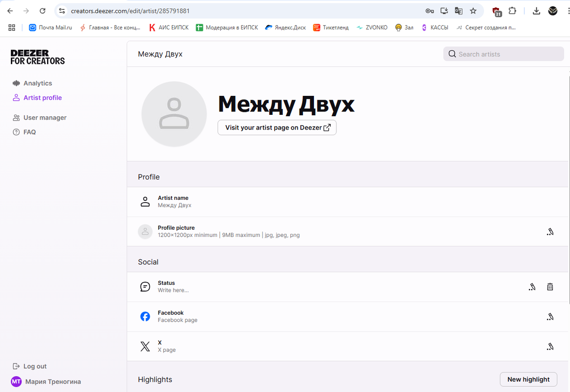Open browser downloads icon

[536, 10]
